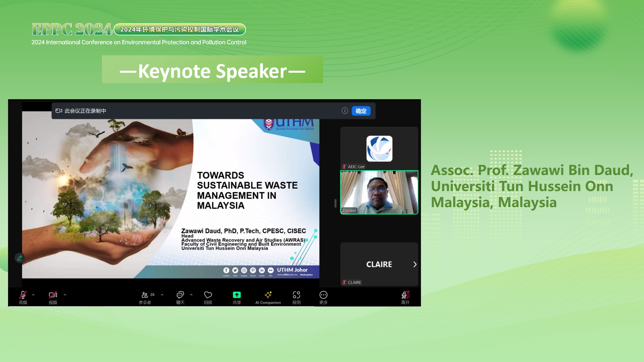Click the recording camera icon in banner
The width and height of the screenshot is (644, 362).
pyautogui.click(x=59, y=111)
